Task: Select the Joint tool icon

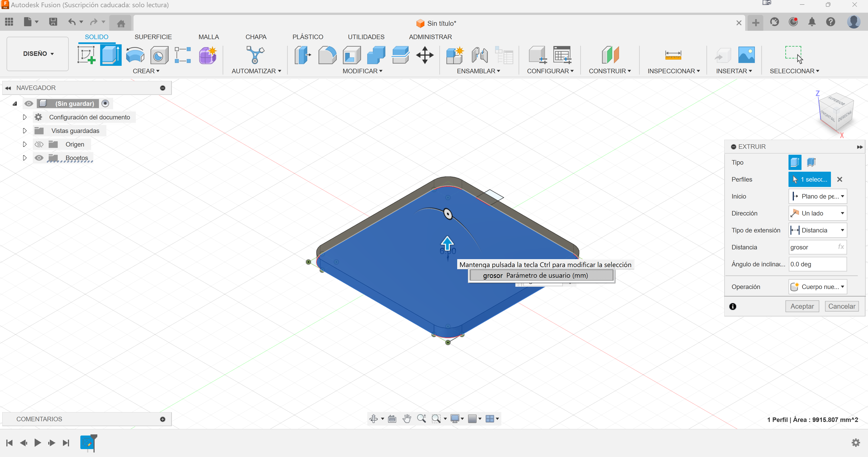Action: (479, 55)
